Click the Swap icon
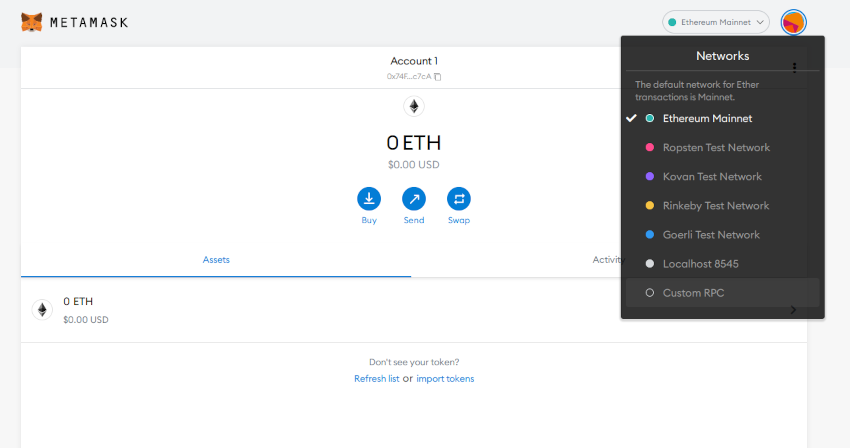Image resolution: width=850 pixels, height=448 pixels. [x=459, y=199]
